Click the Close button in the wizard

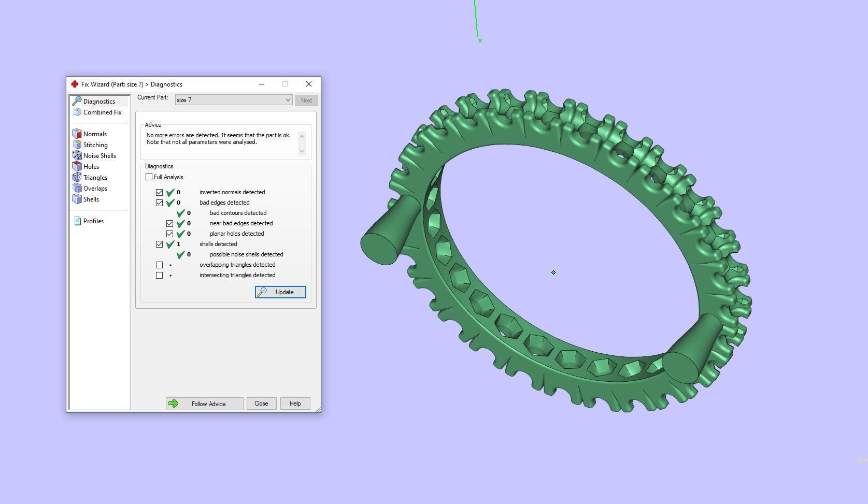261,404
